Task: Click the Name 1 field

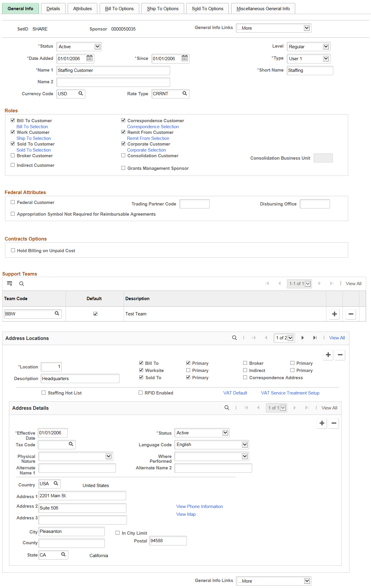Action: click(113, 70)
